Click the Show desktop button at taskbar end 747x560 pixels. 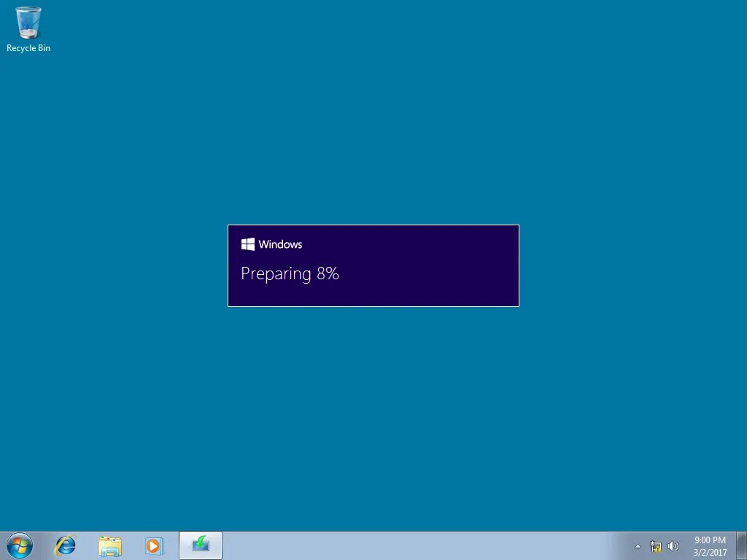[x=742, y=545]
